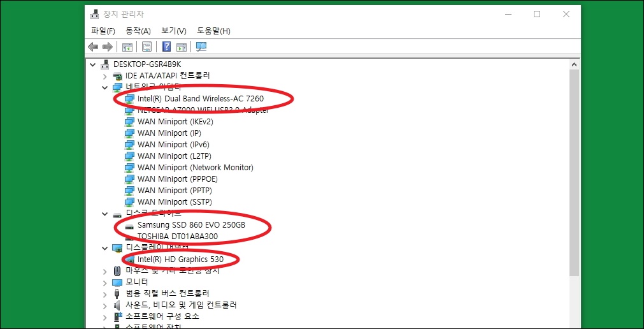Expand the 소프트웨어 구성 요소 node
Screen dimensions: 644x329
pyautogui.click(x=105, y=317)
